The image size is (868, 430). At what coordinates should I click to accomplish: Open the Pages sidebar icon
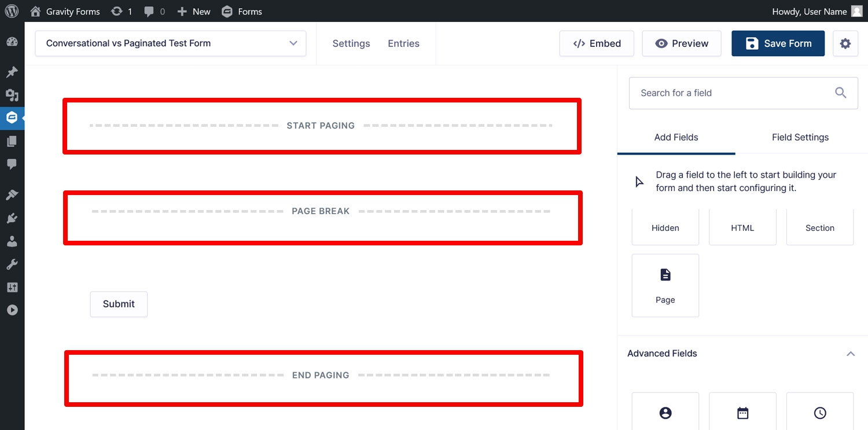click(12, 141)
